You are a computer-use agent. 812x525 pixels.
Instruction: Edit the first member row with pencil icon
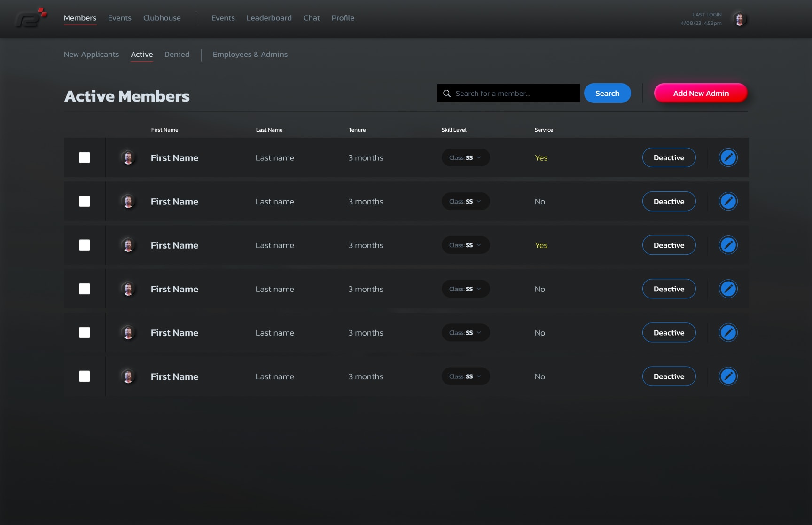(728, 157)
